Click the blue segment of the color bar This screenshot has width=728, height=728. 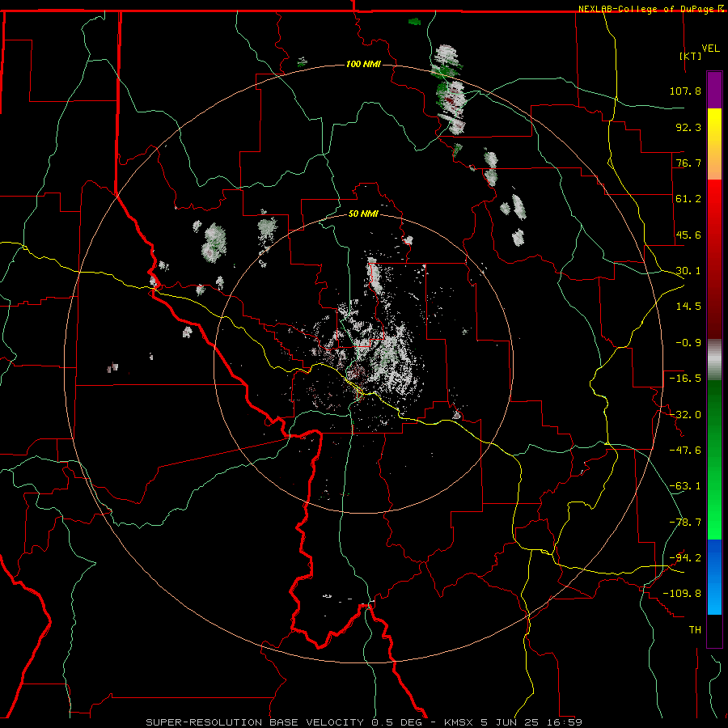(x=714, y=577)
